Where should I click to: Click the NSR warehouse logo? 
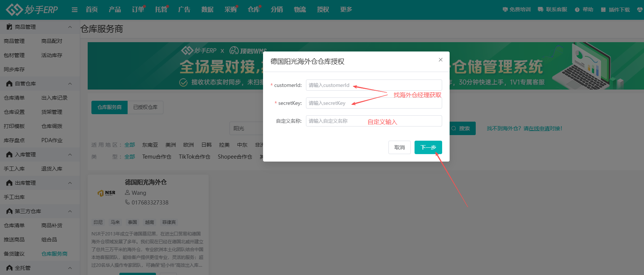(106, 193)
